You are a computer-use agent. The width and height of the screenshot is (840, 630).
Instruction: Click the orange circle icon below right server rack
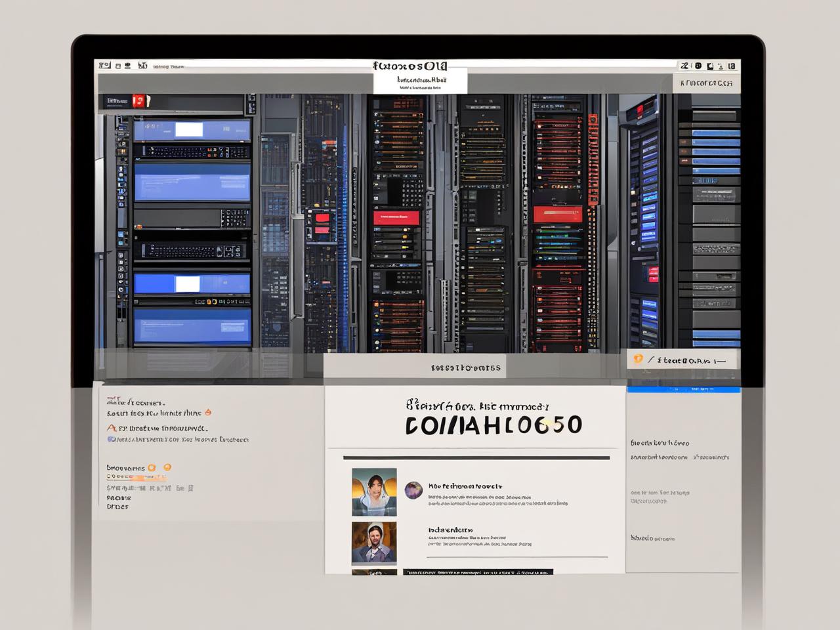637,359
